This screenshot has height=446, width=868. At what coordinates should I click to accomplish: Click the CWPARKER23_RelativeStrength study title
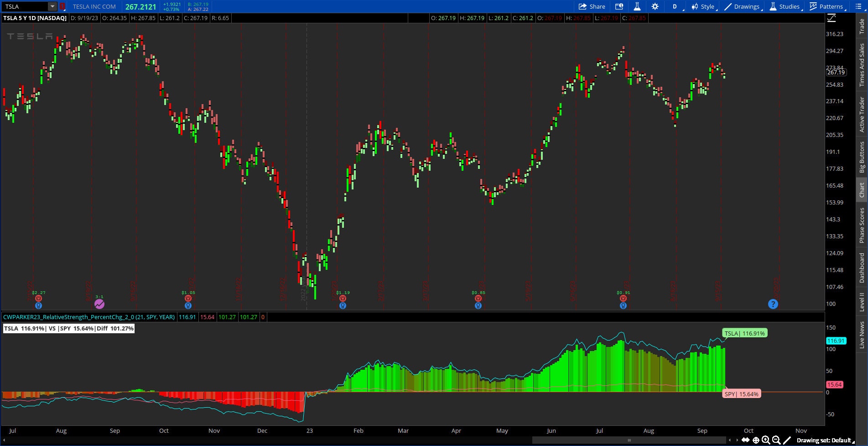(x=89, y=317)
